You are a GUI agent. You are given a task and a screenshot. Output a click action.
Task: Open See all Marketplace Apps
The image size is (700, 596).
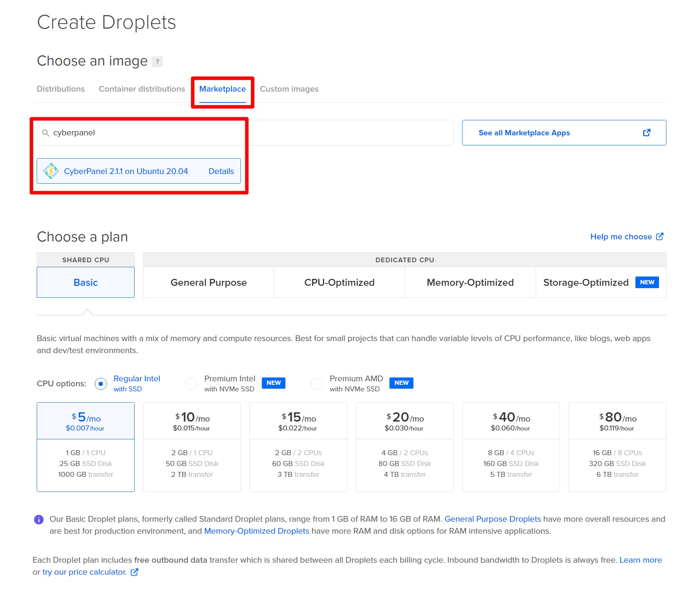(x=524, y=132)
